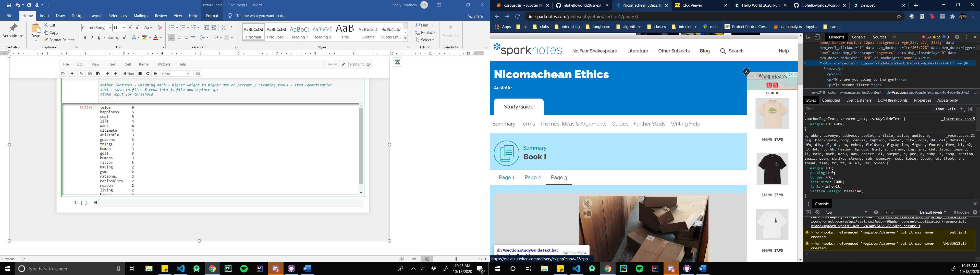The width and height of the screenshot is (980, 275).
Task: Open the References ribbon tab
Action: [x=118, y=16]
